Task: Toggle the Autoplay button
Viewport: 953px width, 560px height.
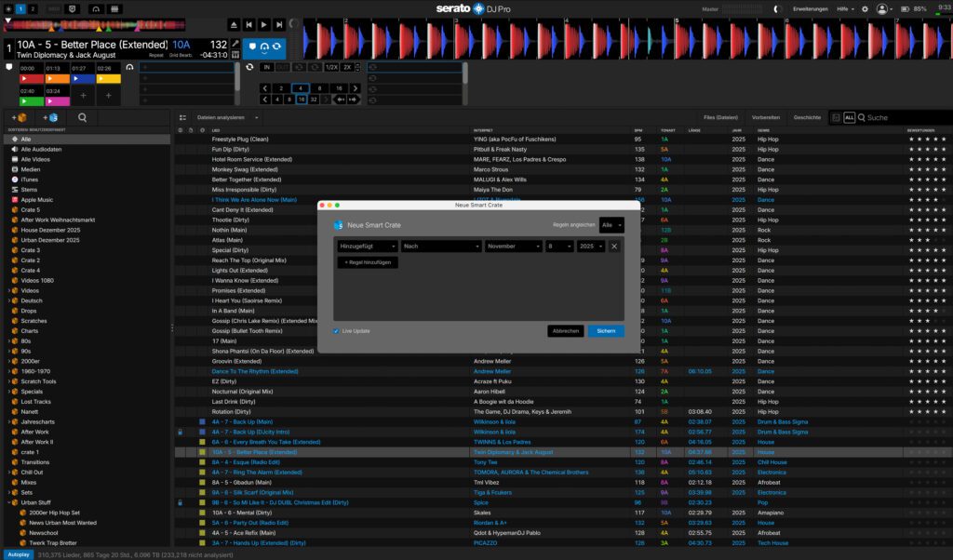Action: point(18,553)
